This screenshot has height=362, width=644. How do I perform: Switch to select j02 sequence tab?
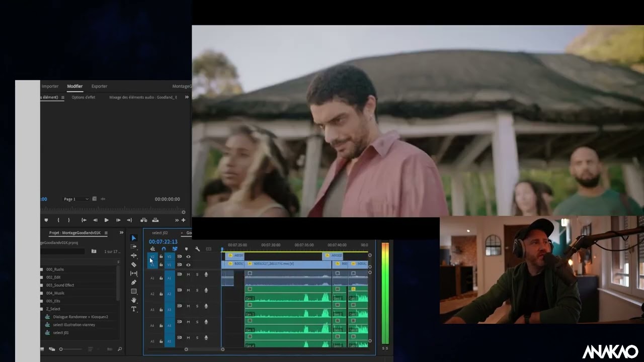pos(160,233)
